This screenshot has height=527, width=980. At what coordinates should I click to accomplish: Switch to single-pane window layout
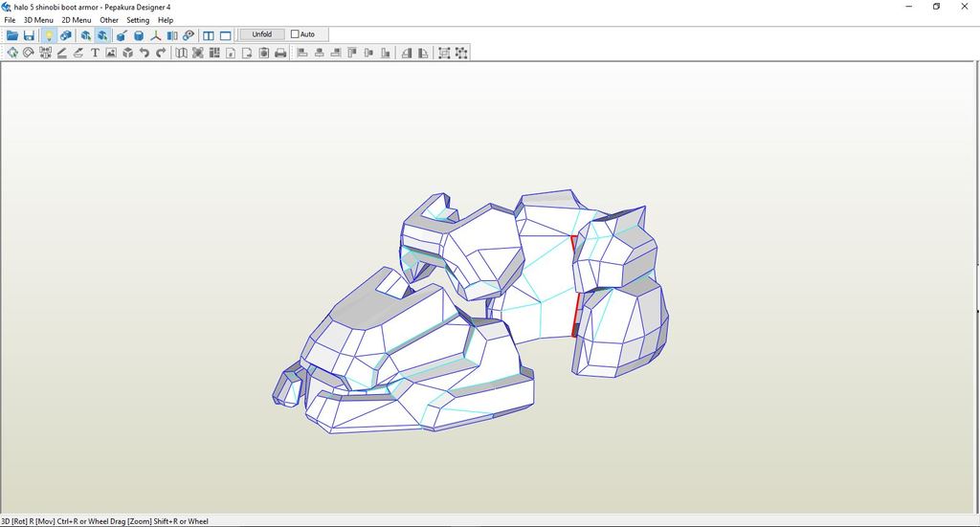click(x=226, y=35)
